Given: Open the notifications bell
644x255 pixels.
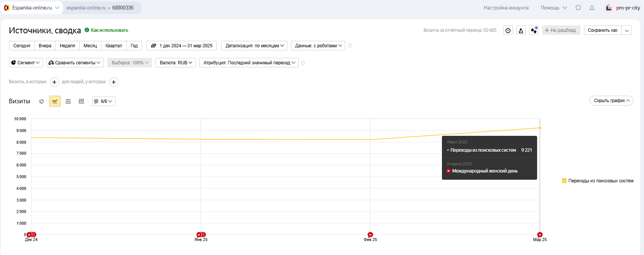Looking at the screenshot, I should [592, 8].
